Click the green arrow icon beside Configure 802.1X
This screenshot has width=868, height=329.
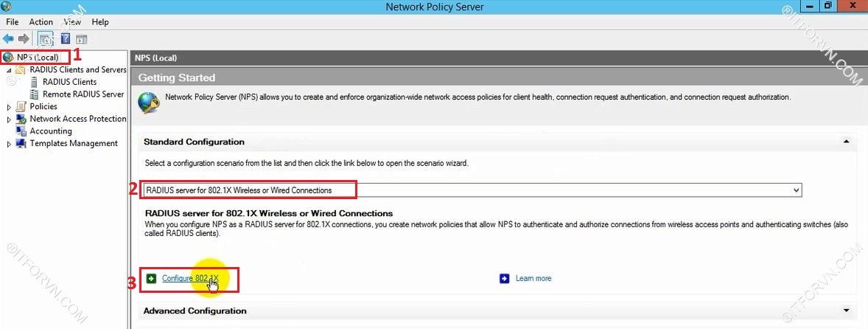(x=151, y=278)
